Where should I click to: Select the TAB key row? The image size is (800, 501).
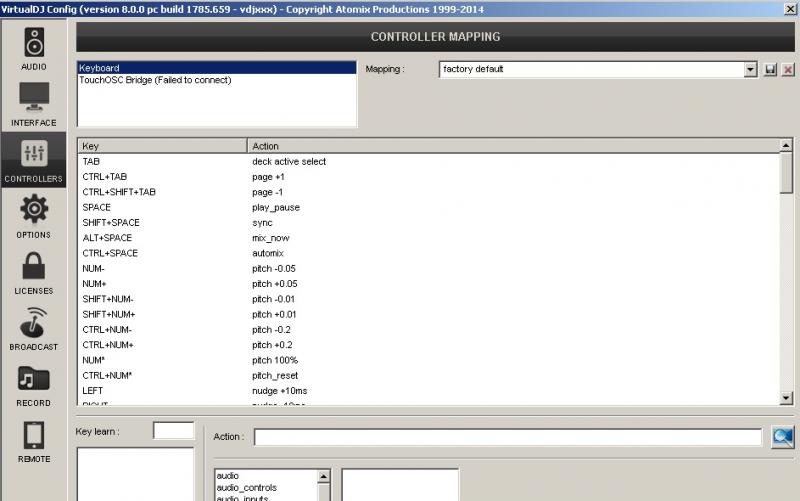429,161
